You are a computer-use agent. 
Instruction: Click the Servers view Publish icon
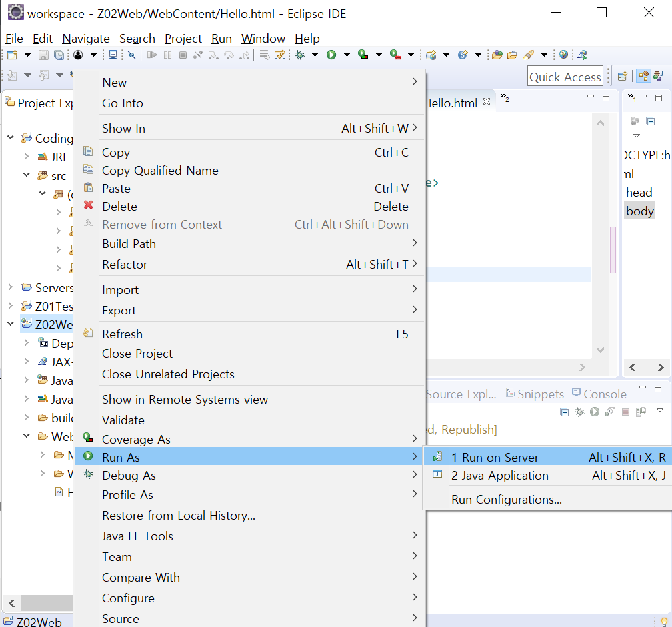point(641,412)
